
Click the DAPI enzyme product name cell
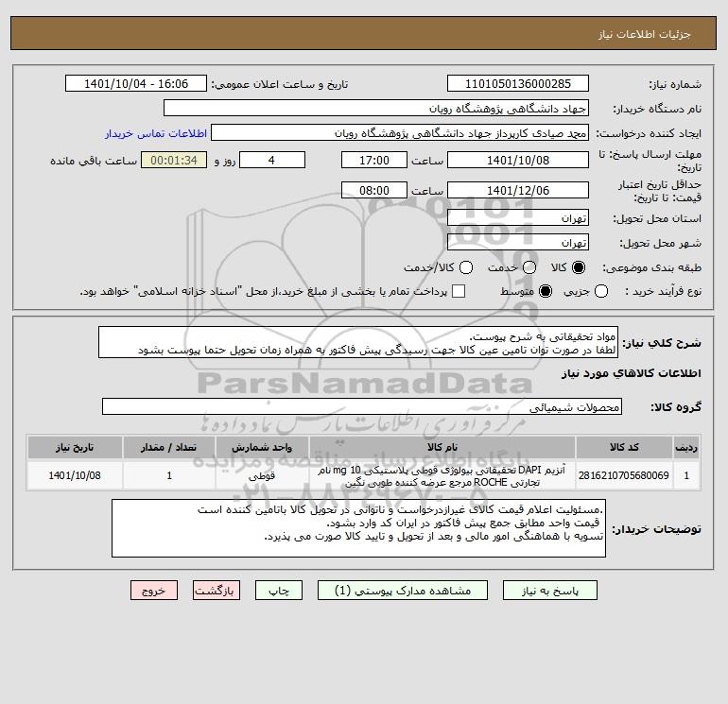[x=442, y=475]
